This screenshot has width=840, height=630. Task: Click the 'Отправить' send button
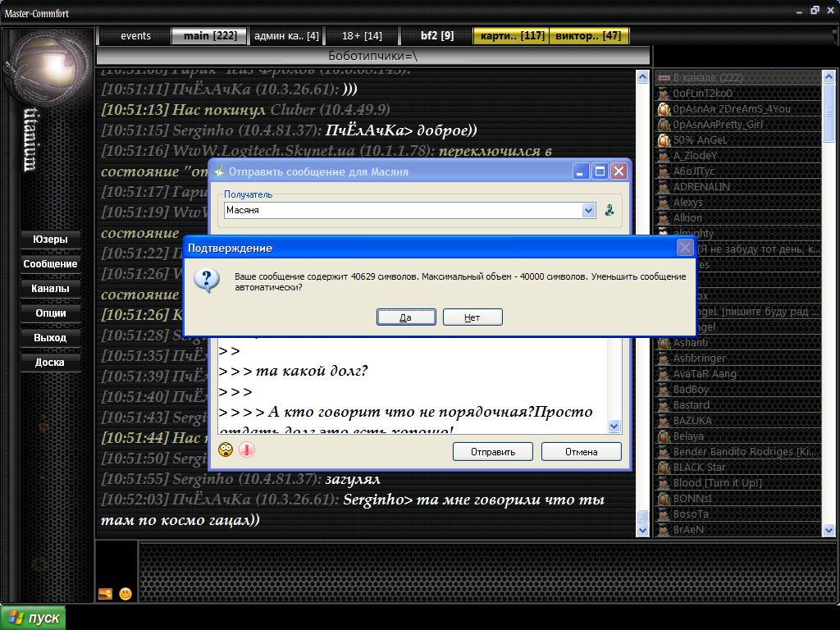tap(492, 452)
